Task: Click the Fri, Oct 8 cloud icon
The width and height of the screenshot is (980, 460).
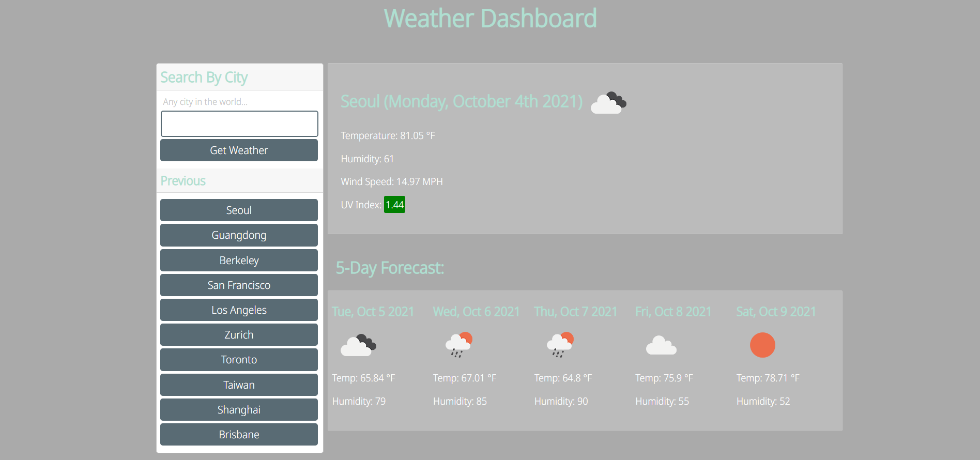Action: pos(661,345)
